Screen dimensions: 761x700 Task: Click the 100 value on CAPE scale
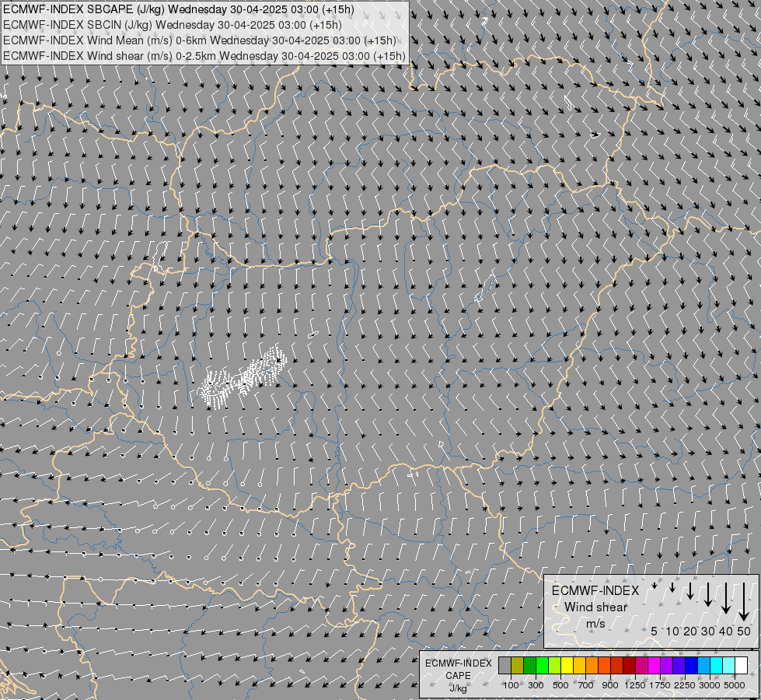(x=511, y=685)
